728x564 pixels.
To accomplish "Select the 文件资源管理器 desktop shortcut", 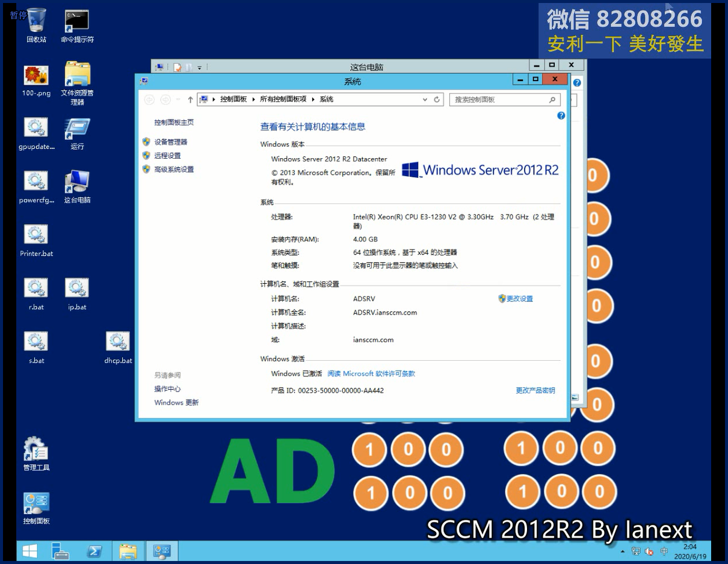I will pos(77,83).
